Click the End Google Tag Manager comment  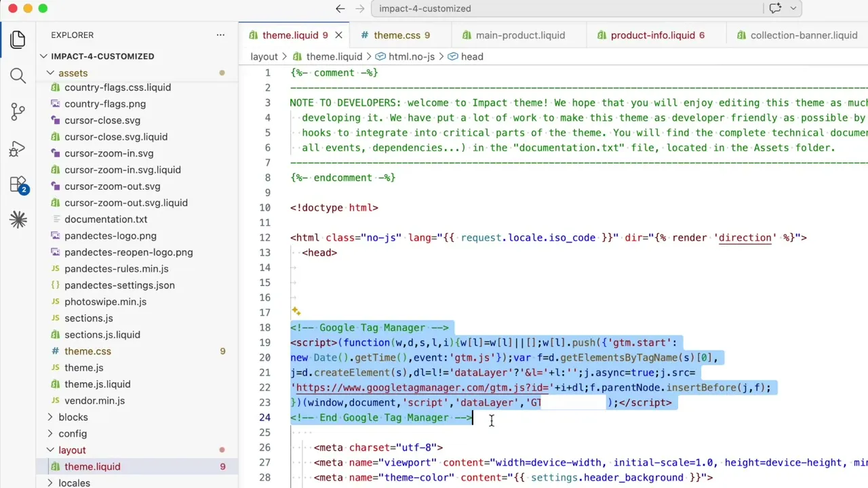point(381,418)
